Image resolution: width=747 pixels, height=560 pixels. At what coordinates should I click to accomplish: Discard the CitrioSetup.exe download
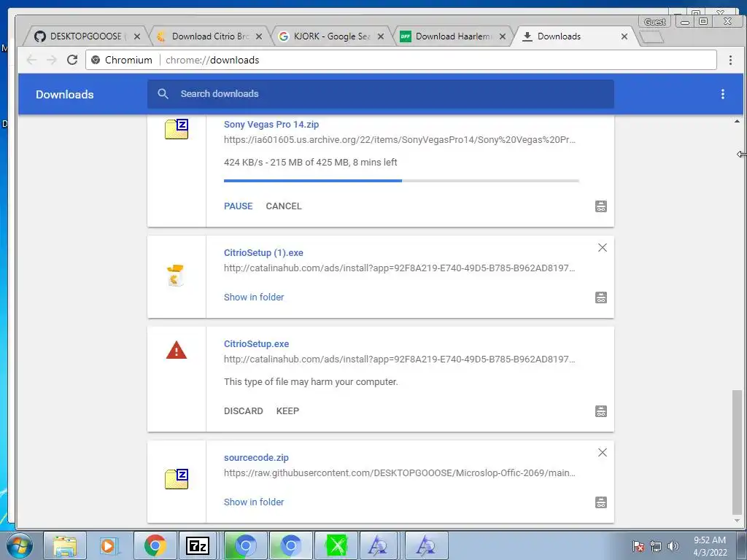point(244,411)
